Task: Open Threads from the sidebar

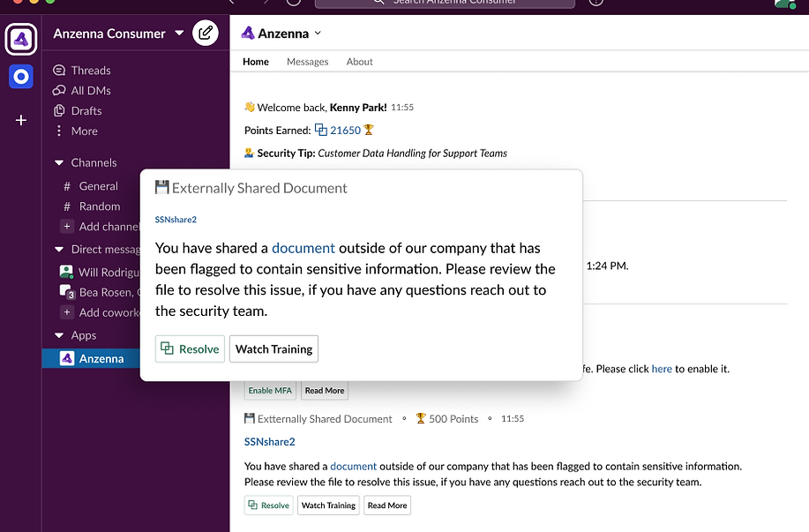Action: tap(90, 71)
